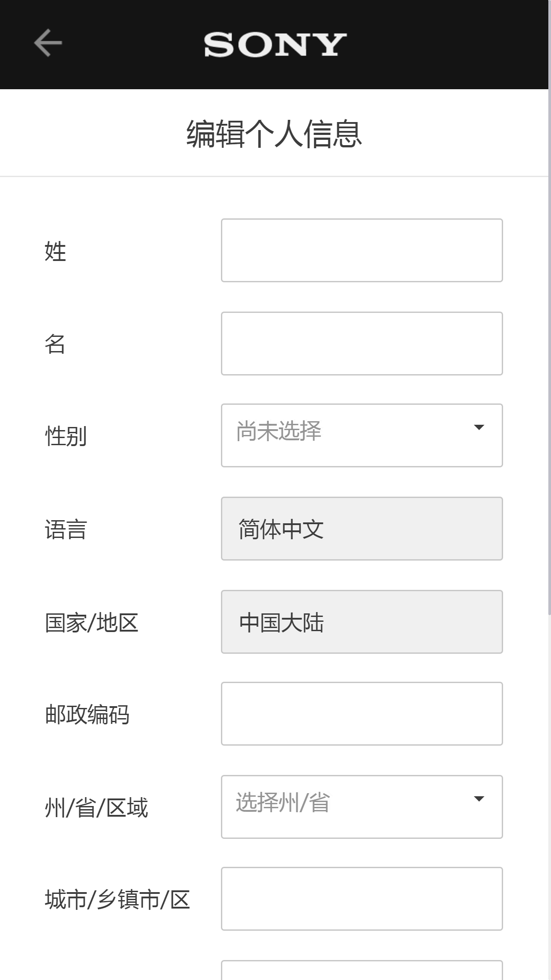Expand the 州/省/区域 selector
The width and height of the screenshot is (551, 980).
362,806
